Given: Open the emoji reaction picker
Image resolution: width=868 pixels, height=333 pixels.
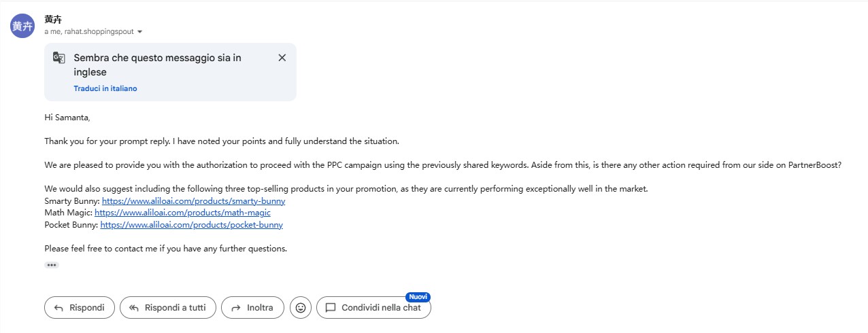Looking at the screenshot, I should 301,308.
